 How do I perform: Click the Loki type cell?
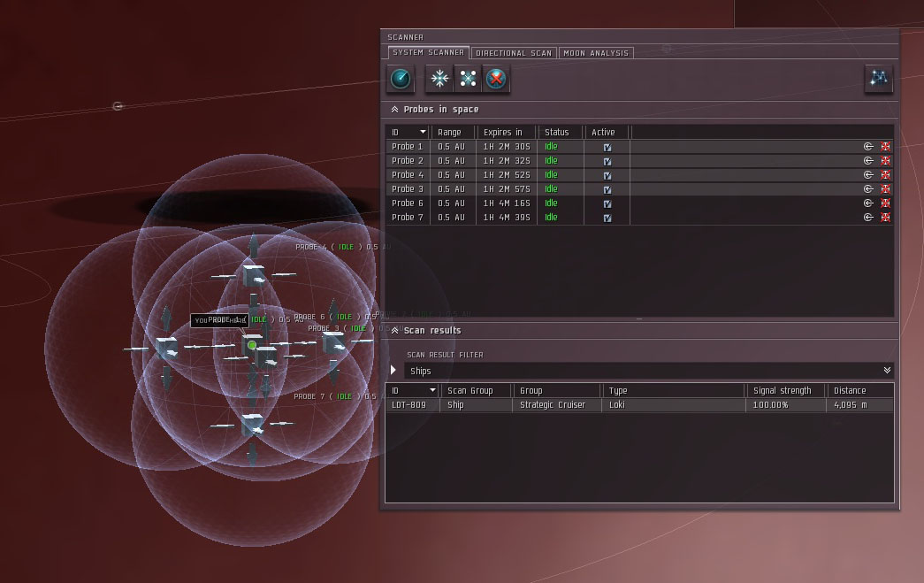(x=617, y=405)
